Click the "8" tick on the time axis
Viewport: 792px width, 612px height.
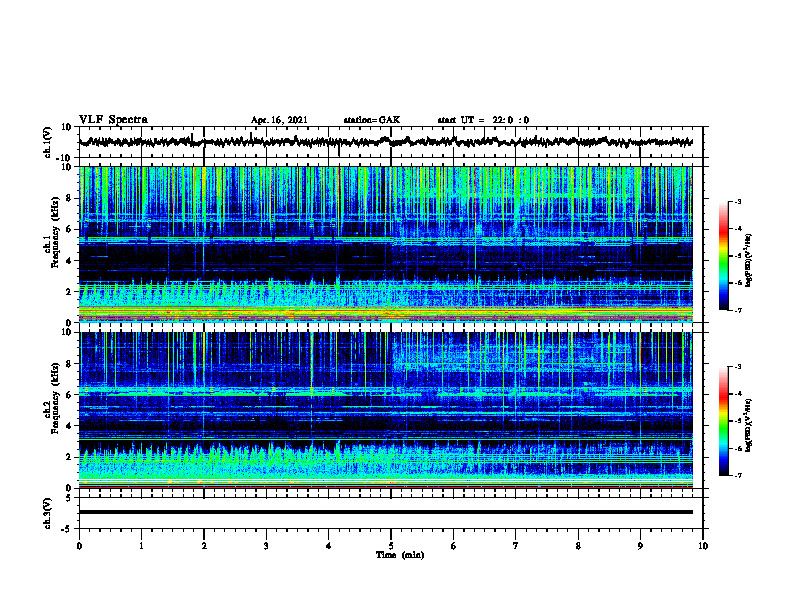[578, 546]
